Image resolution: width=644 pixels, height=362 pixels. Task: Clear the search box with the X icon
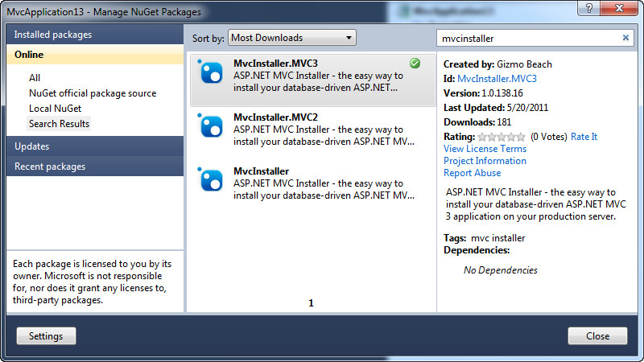tap(625, 38)
